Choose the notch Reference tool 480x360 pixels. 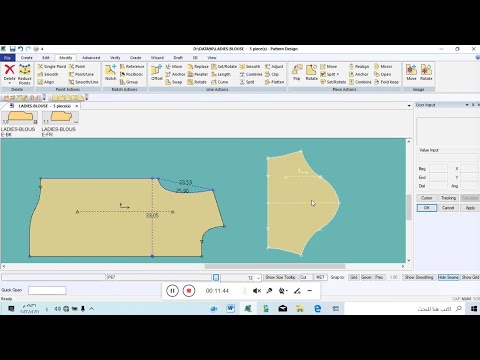[132, 67]
